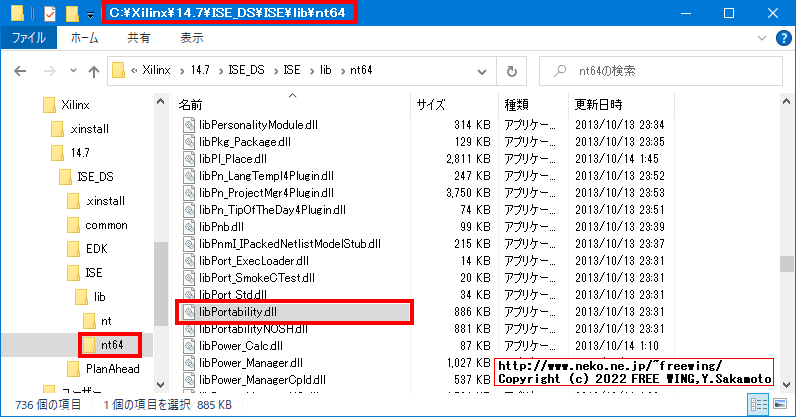
Task: Select libPort_Std.dll file icon
Action: coord(189,295)
